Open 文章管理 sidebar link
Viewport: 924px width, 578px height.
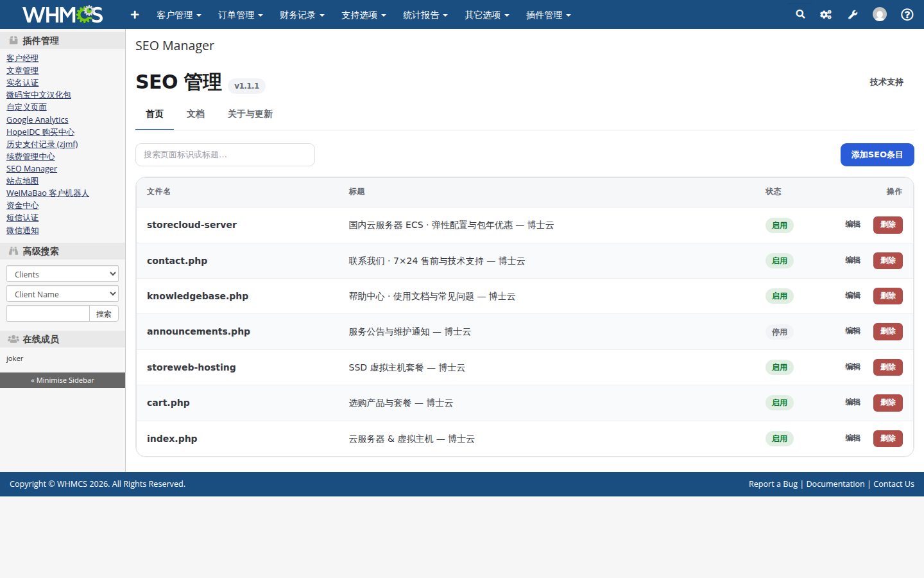22,70
